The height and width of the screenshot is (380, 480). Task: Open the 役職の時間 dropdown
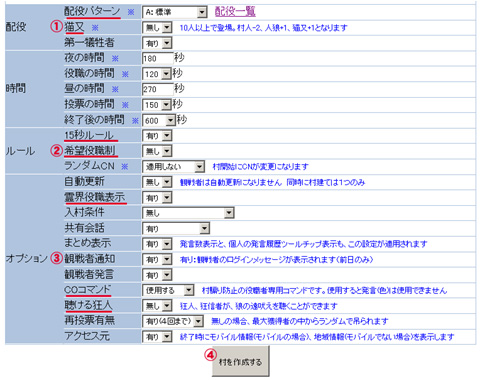tap(157, 74)
